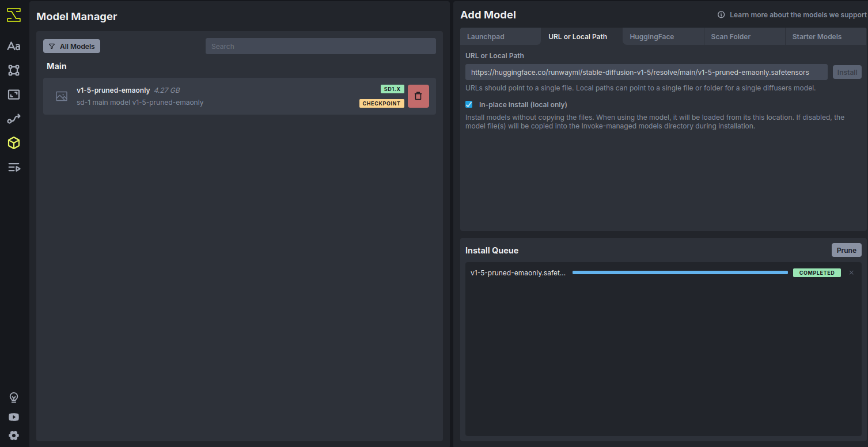This screenshot has height=447, width=868.
Task: Click the lightbulb icon in sidebar
Action: pyautogui.click(x=14, y=397)
